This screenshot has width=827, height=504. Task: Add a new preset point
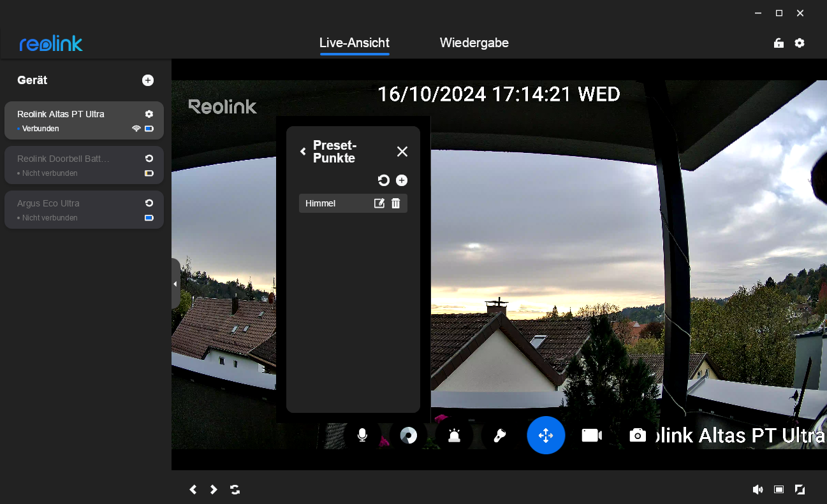pos(402,181)
